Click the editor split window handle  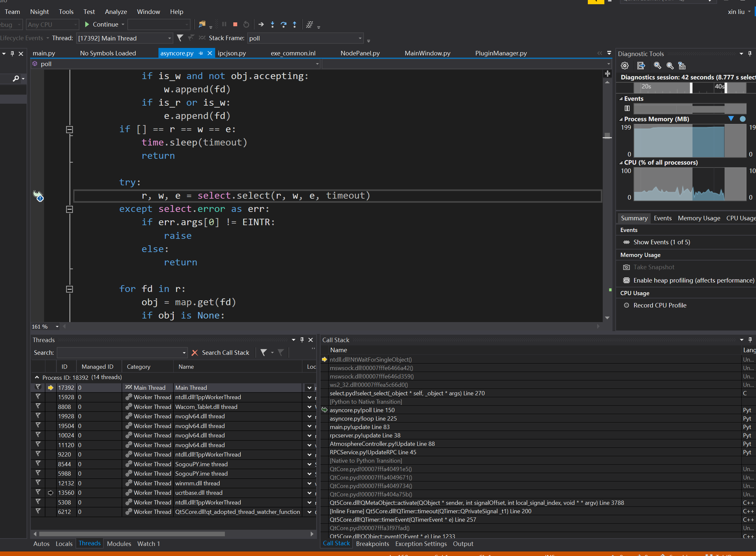click(607, 73)
